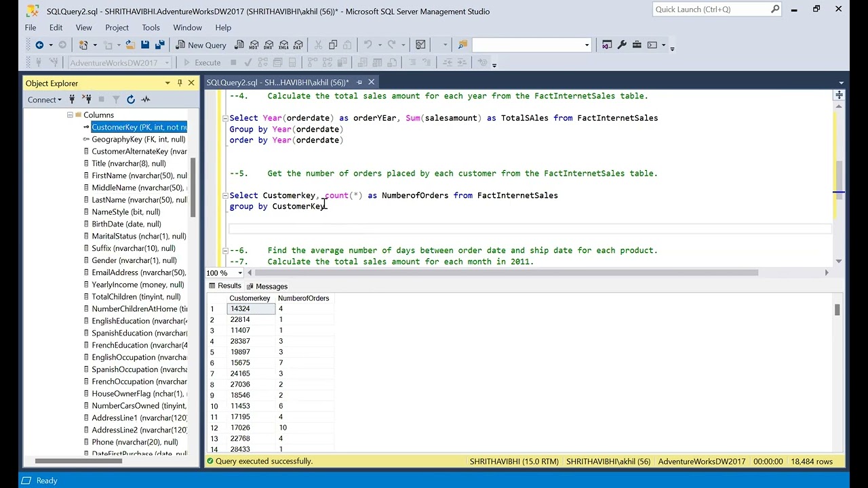Switch to the Messages tab
The image size is (868, 488).
(267, 287)
